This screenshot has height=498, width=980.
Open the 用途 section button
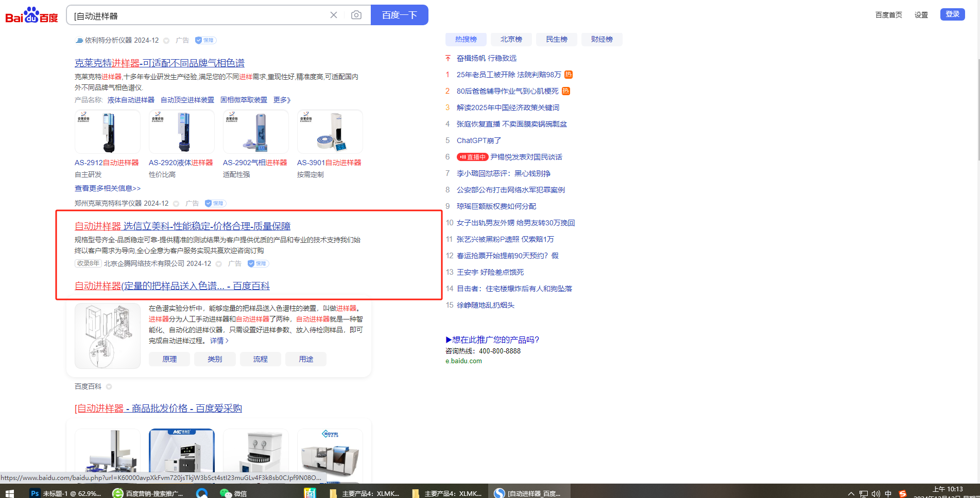[306, 359]
